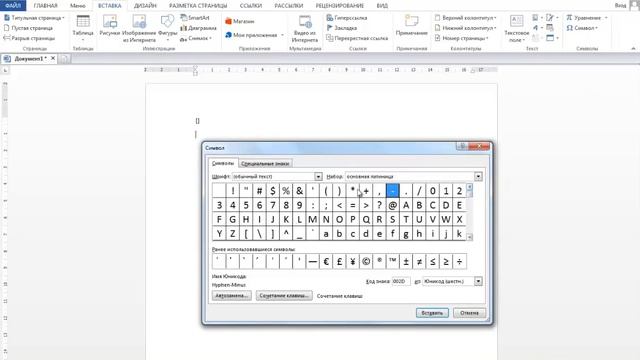Switch to the РЕЦЕНЗИРОВАНИЕ tab

pyautogui.click(x=340, y=6)
